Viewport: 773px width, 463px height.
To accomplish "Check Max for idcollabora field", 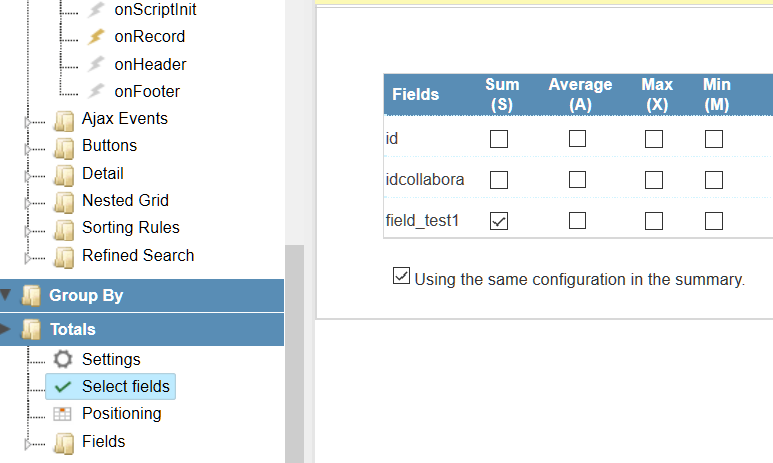I will pos(654,180).
